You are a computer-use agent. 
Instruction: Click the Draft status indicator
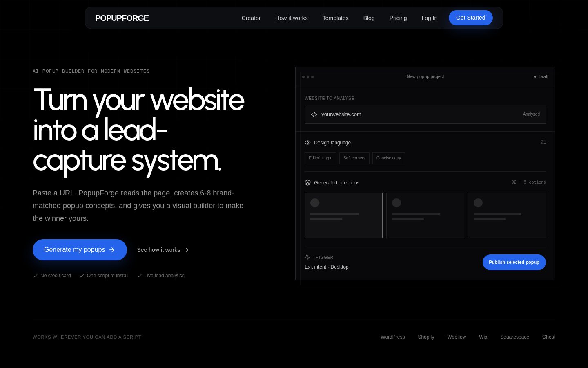[x=541, y=76]
